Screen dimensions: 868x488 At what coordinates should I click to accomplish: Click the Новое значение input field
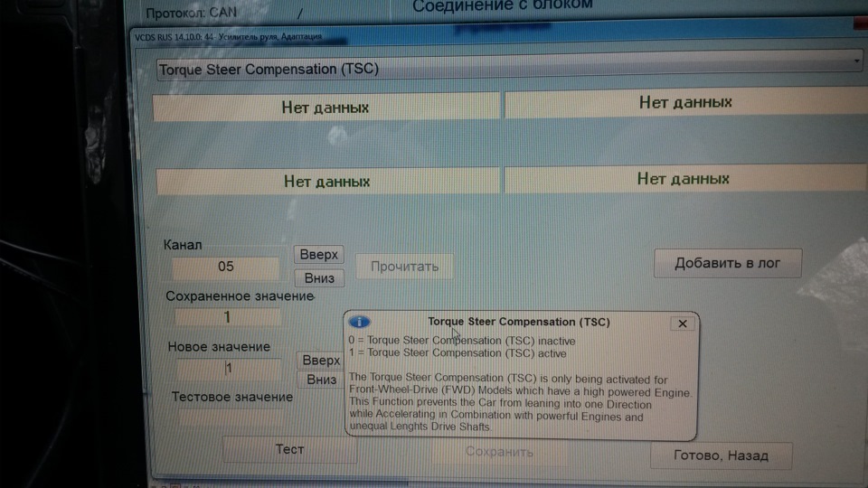click(x=229, y=369)
